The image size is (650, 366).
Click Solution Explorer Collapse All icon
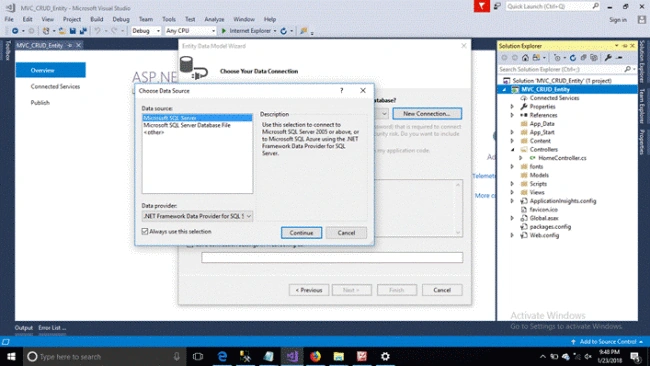click(x=583, y=58)
